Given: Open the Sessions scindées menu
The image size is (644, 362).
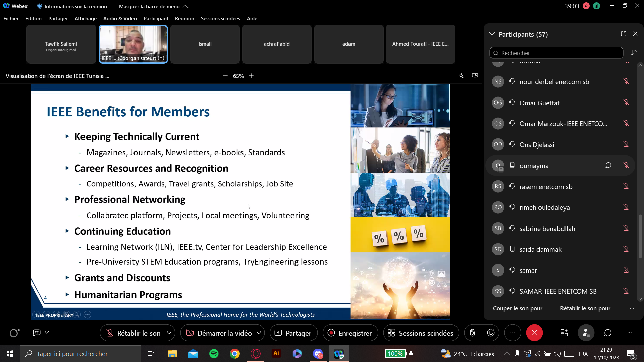Looking at the screenshot, I should (x=220, y=19).
